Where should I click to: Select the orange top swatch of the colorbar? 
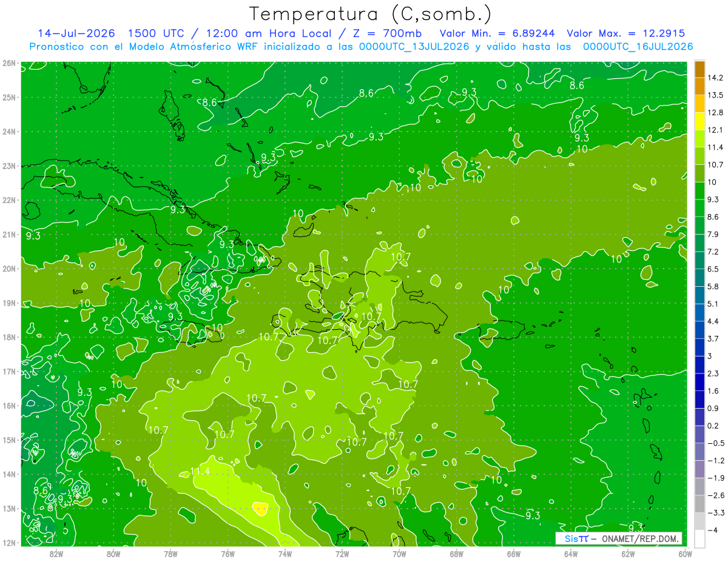coord(699,69)
